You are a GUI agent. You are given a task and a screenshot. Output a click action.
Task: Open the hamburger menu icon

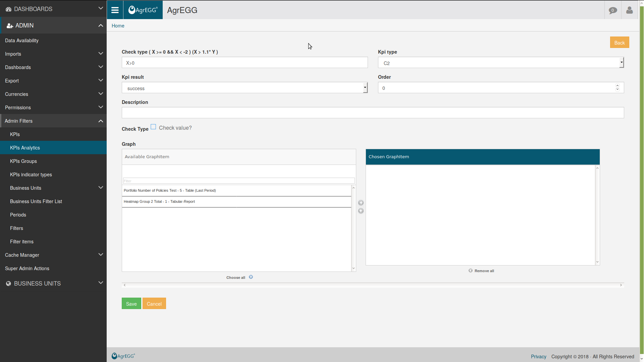click(x=115, y=10)
